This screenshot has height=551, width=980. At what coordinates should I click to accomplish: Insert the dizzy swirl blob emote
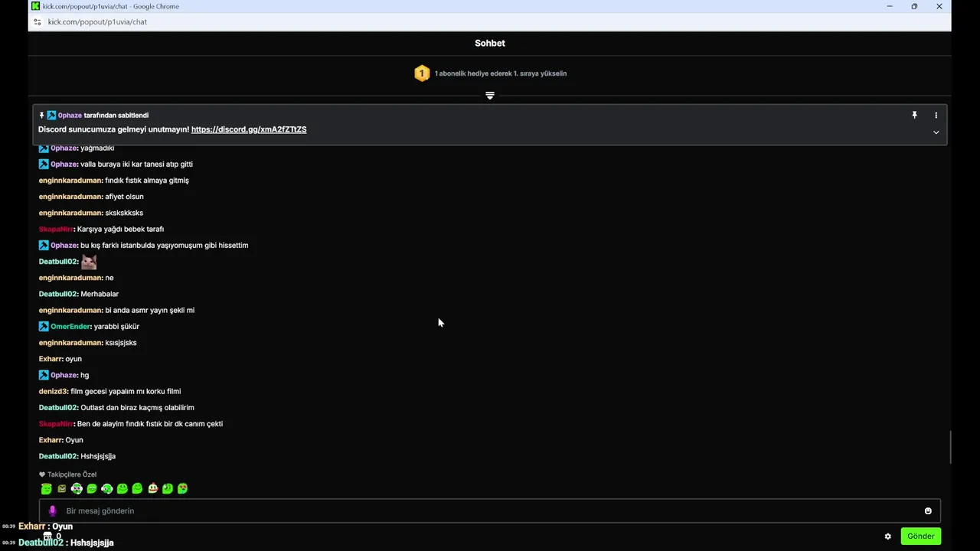168,488
